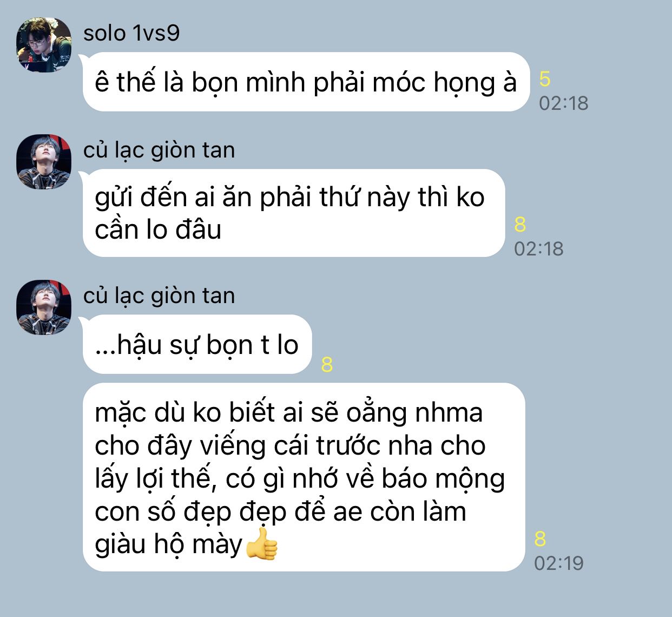This screenshot has height=617, width=672.
Task: Select the long message starting 'mặc dù ko biết'
Action: click(304, 477)
